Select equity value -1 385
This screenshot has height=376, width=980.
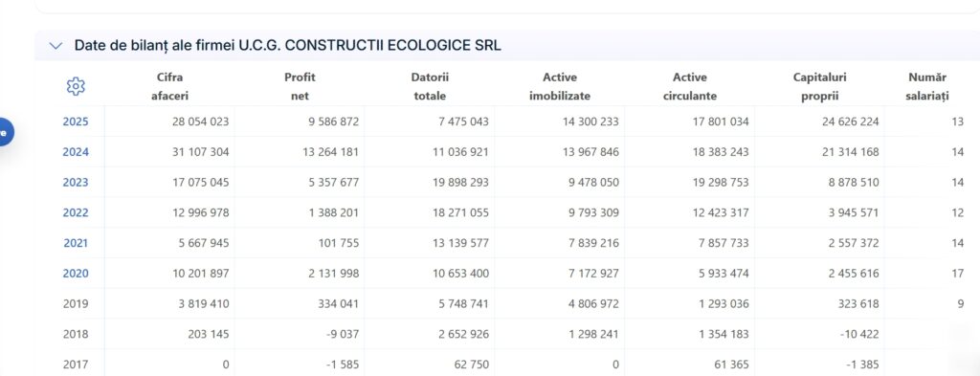point(862,365)
